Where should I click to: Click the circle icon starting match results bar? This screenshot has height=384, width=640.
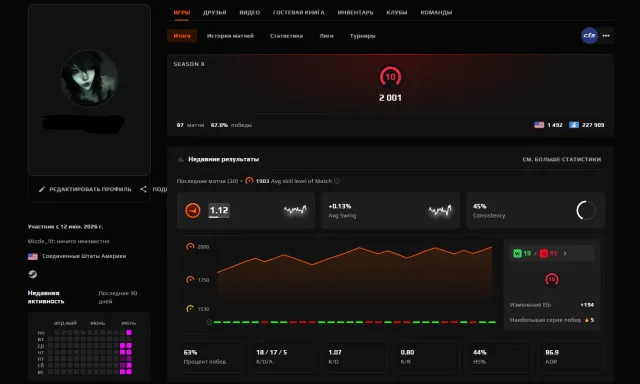pyautogui.click(x=209, y=322)
